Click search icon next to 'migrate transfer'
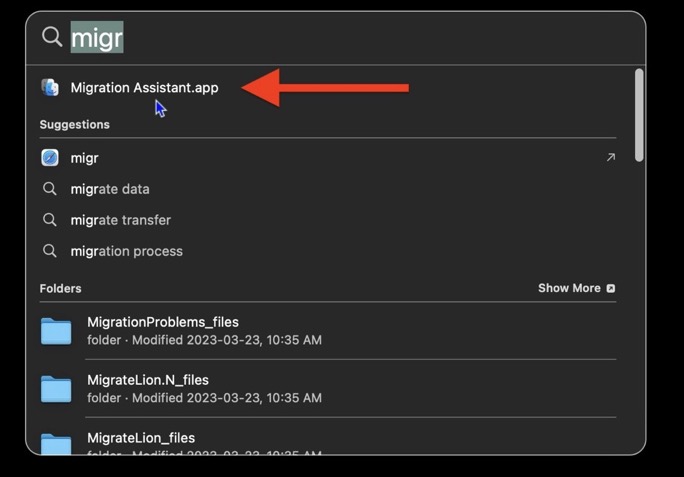Screen dimensions: 684x477 [50, 220]
